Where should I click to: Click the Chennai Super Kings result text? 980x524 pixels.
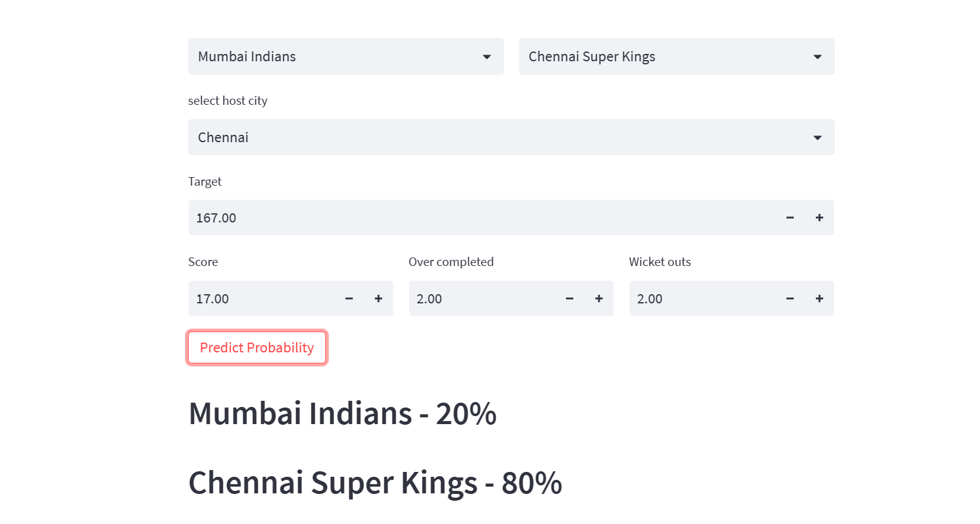click(x=375, y=482)
